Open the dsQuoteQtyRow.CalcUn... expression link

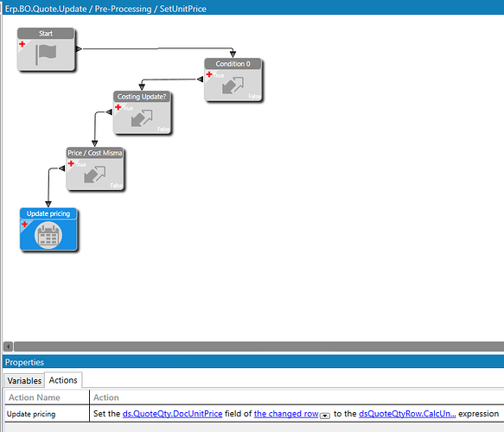click(407, 414)
